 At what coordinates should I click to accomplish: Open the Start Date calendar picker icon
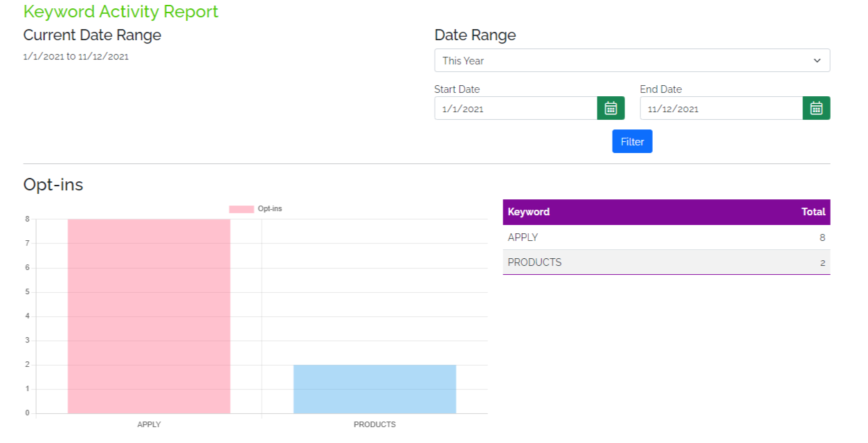tap(611, 108)
